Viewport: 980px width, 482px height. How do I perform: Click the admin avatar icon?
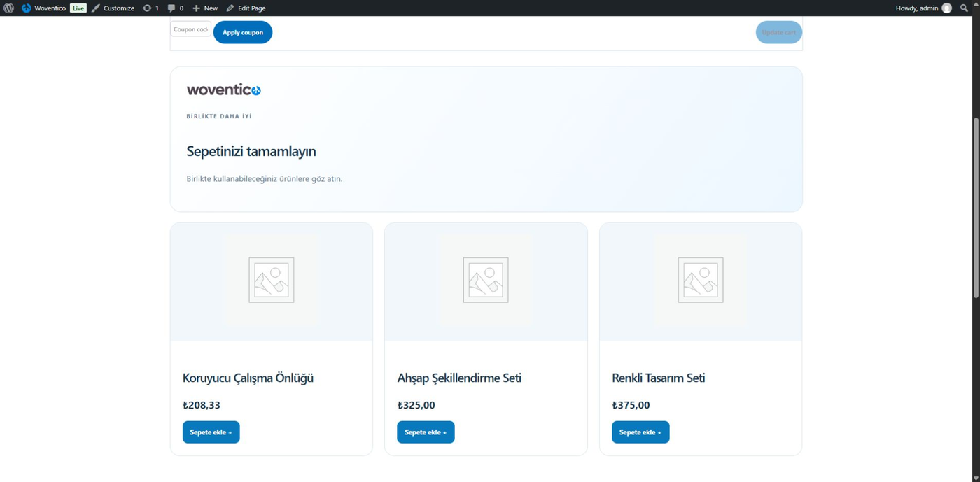tap(946, 8)
